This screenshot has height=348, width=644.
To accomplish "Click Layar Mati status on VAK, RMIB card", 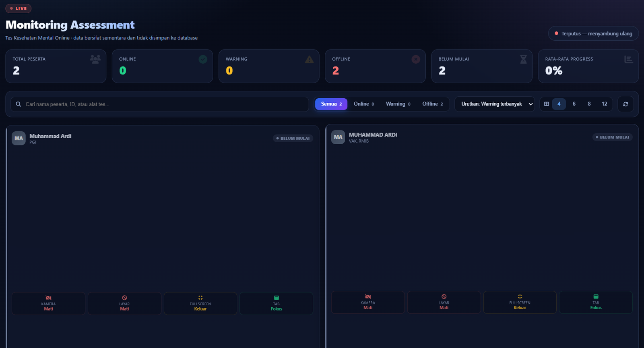I will point(444,302).
